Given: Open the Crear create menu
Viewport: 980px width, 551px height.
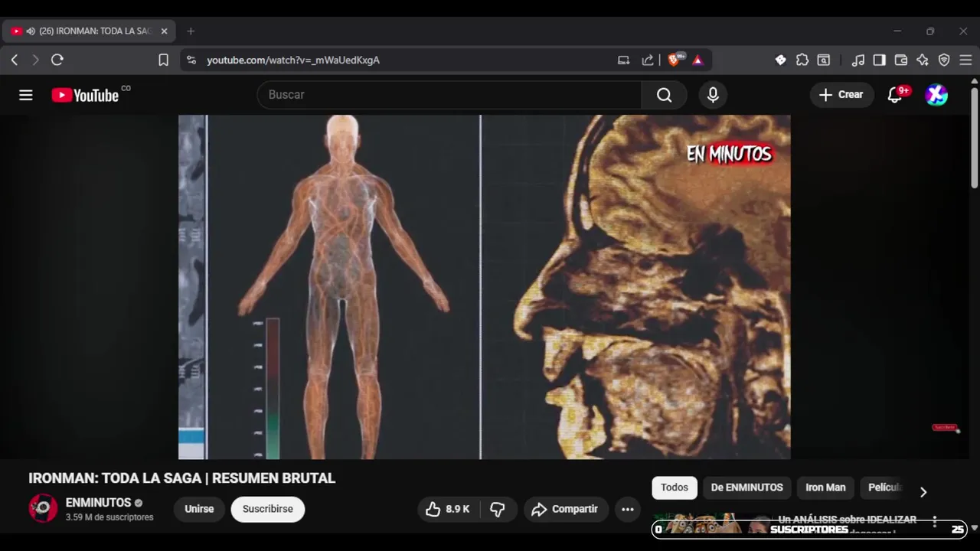Looking at the screenshot, I should click(841, 95).
